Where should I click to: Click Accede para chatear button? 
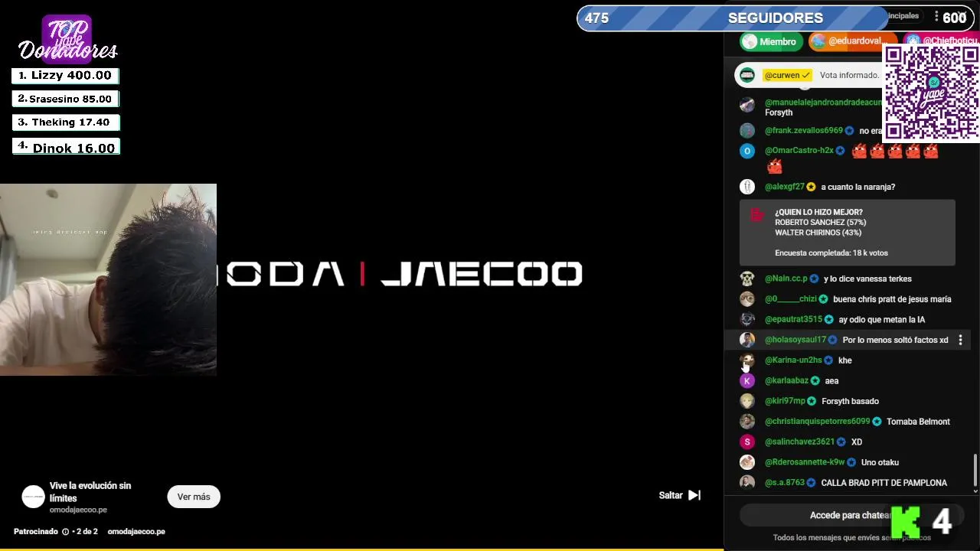[850, 515]
